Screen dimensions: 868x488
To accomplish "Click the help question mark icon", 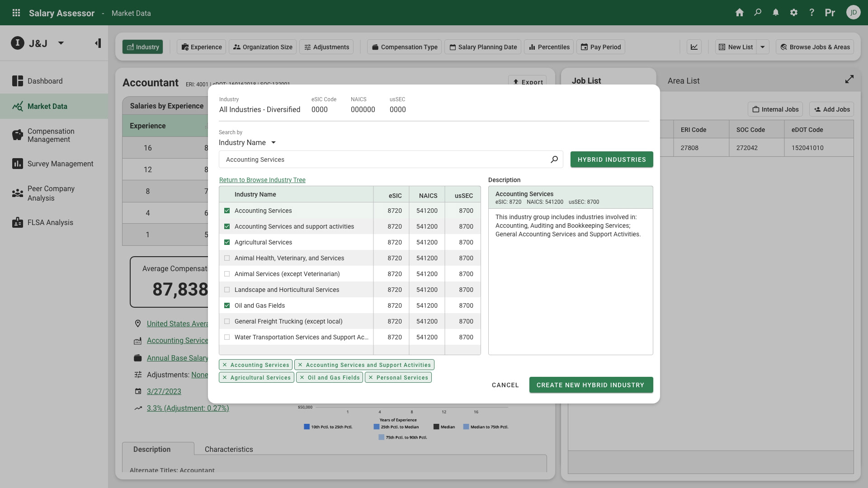I will [812, 13].
